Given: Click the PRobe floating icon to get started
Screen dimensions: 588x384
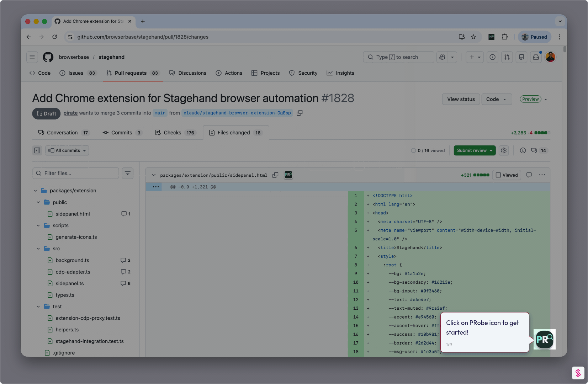Looking at the screenshot, I should (544, 340).
